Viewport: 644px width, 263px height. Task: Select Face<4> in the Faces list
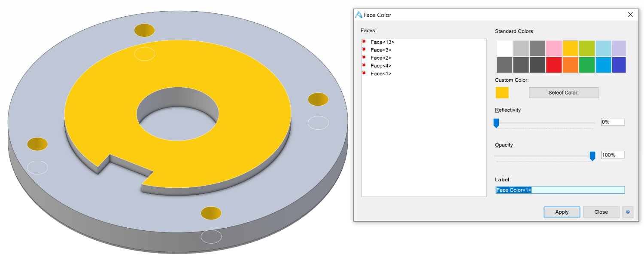tap(381, 66)
